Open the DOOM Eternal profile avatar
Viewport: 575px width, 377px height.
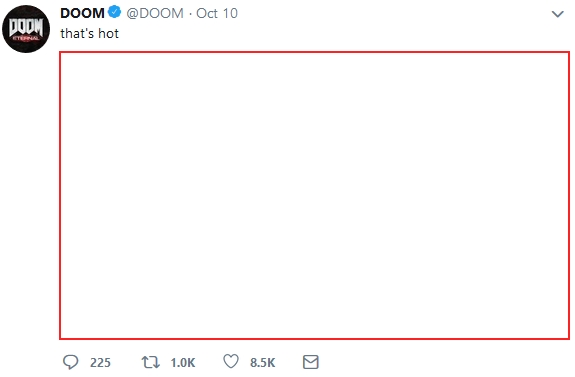tap(26, 29)
